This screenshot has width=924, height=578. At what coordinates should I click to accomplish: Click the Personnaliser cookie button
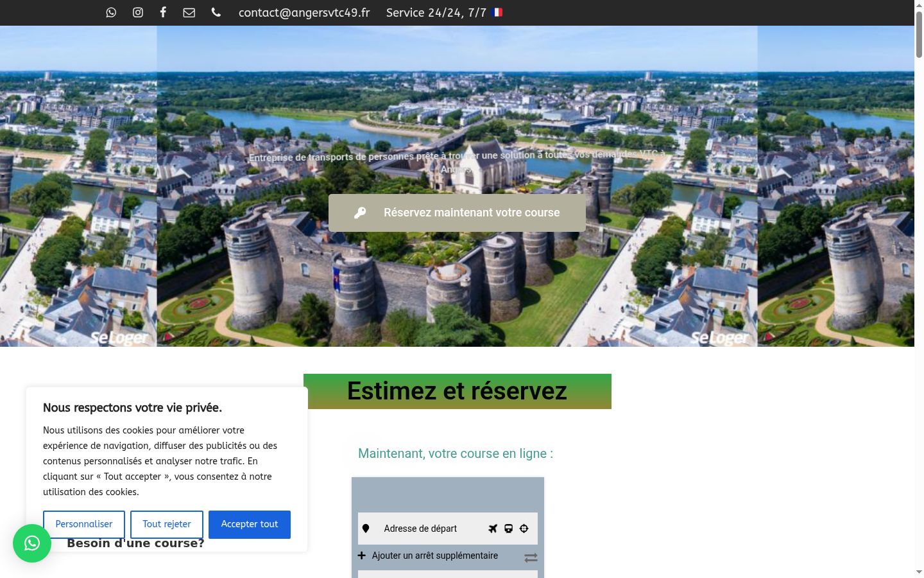click(x=84, y=524)
